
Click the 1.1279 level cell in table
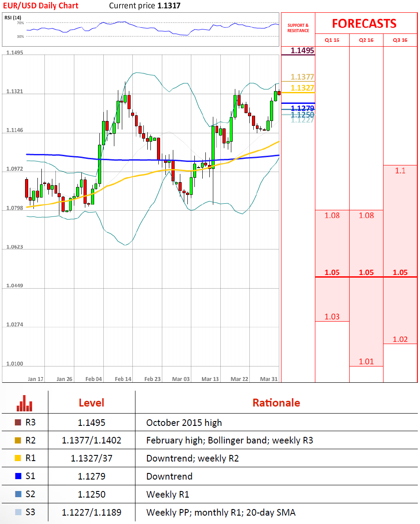[x=91, y=476]
